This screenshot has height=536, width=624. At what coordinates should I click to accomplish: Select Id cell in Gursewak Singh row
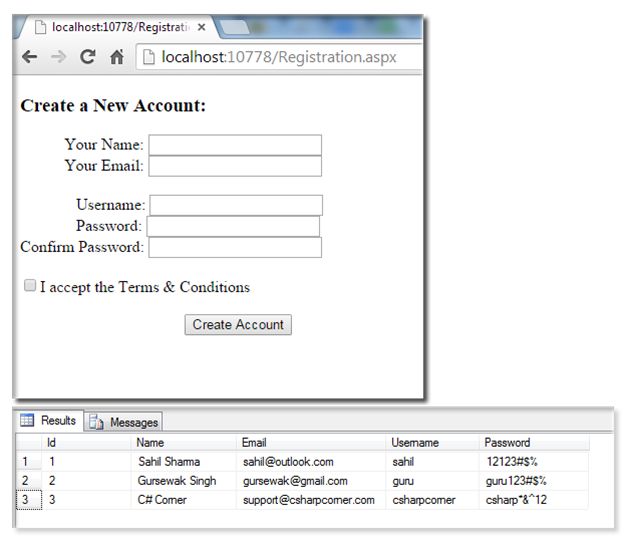[86, 481]
